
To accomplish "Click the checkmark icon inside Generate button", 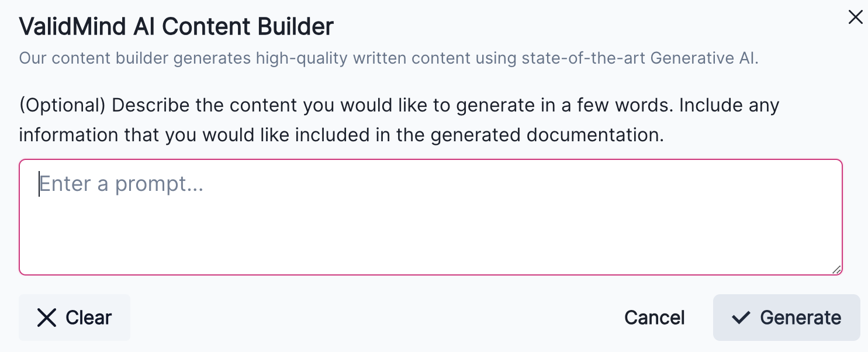I will coord(741,318).
